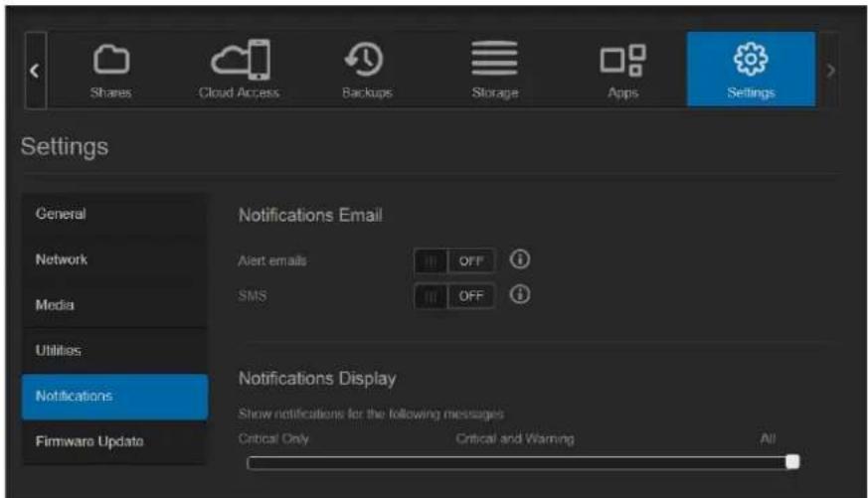Screen dimensions: 868x498
Task: Click the left navigation carousel arrow
Action: point(35,71)
